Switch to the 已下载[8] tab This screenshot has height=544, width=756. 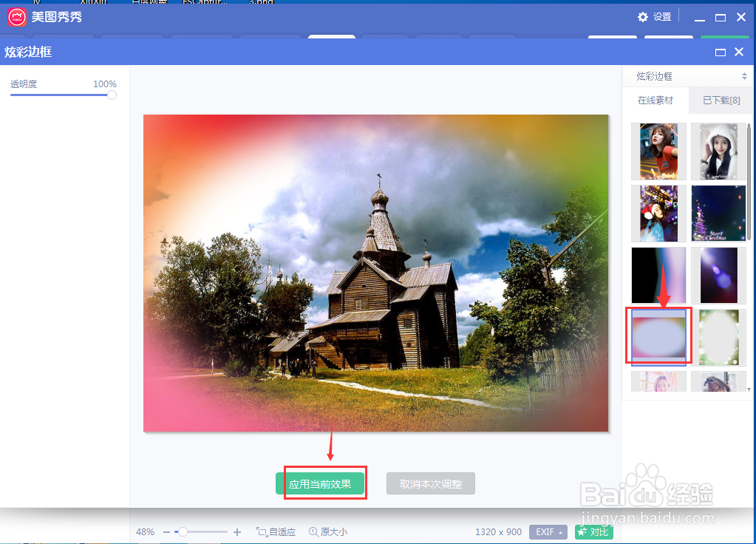pos(721,101)
